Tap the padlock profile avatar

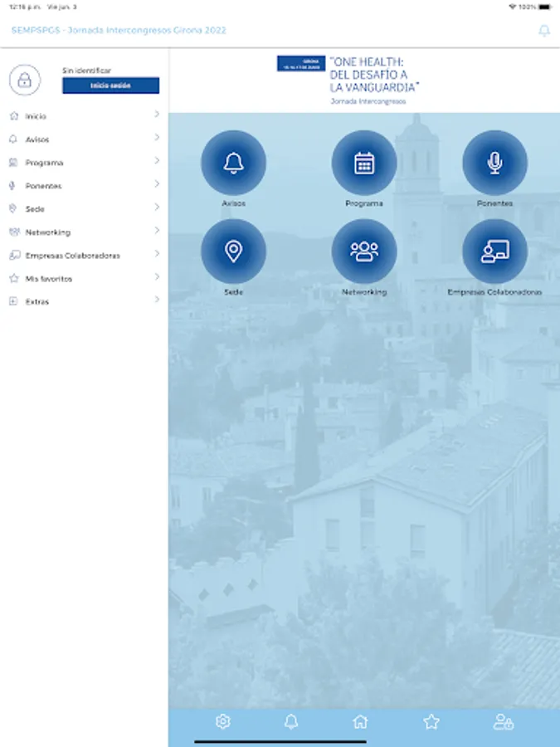pyautogui.click(x=25, y=80)
